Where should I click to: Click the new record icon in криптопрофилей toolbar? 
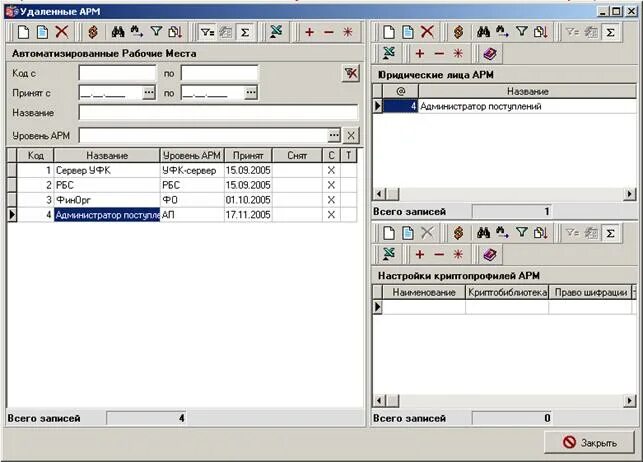[389, 233]
